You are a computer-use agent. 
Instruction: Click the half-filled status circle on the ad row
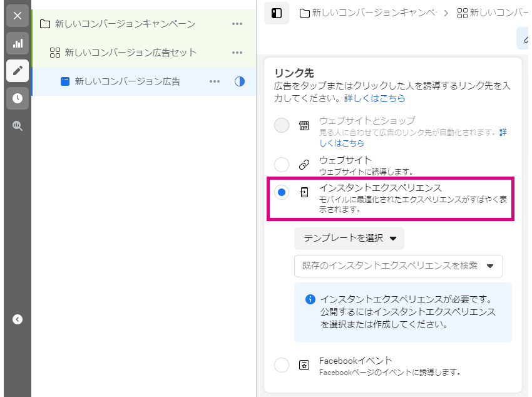(240, 81)
